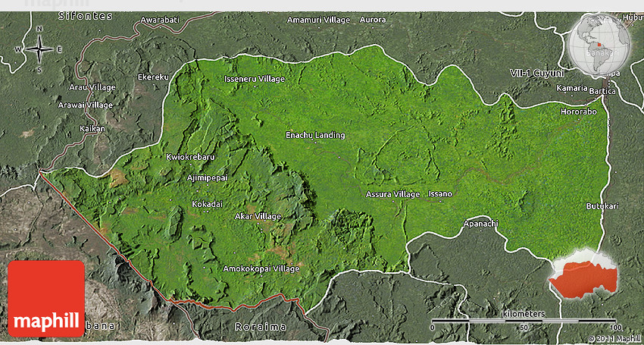Click the Butukari place name
This screenshot has width=644, height=345.
[x=602, y=206]
